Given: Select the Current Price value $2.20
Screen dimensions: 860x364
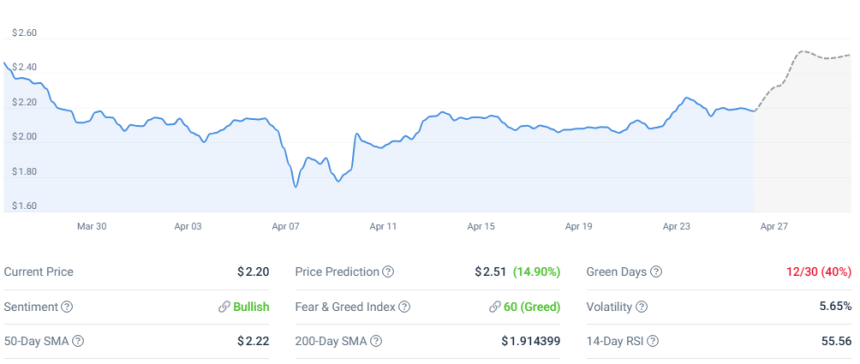Looking at the screenshot, I should pyautogui.click(x=253, y=272).
